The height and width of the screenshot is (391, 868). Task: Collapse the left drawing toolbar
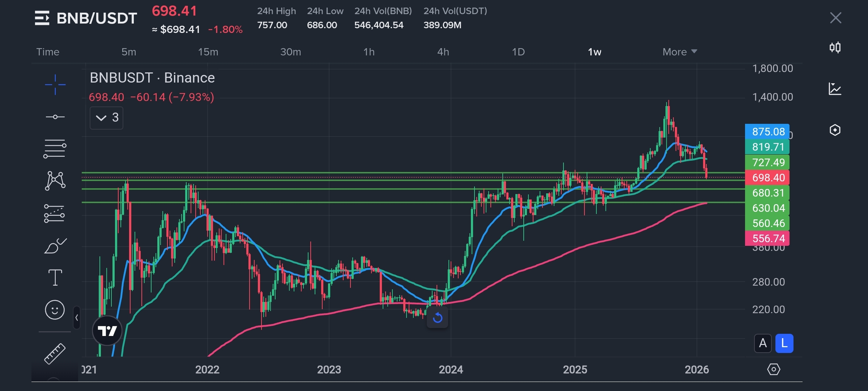(x=77, y=318)
